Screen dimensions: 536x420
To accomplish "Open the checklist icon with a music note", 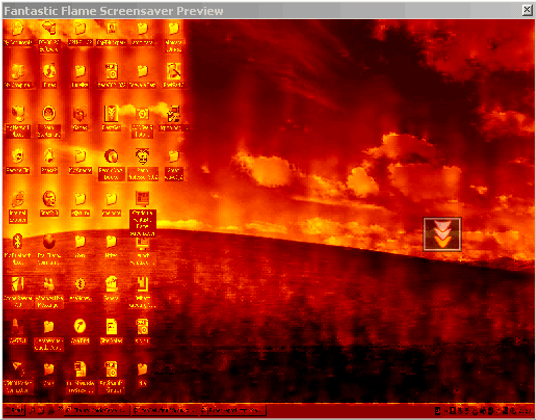I will point(174,113).
